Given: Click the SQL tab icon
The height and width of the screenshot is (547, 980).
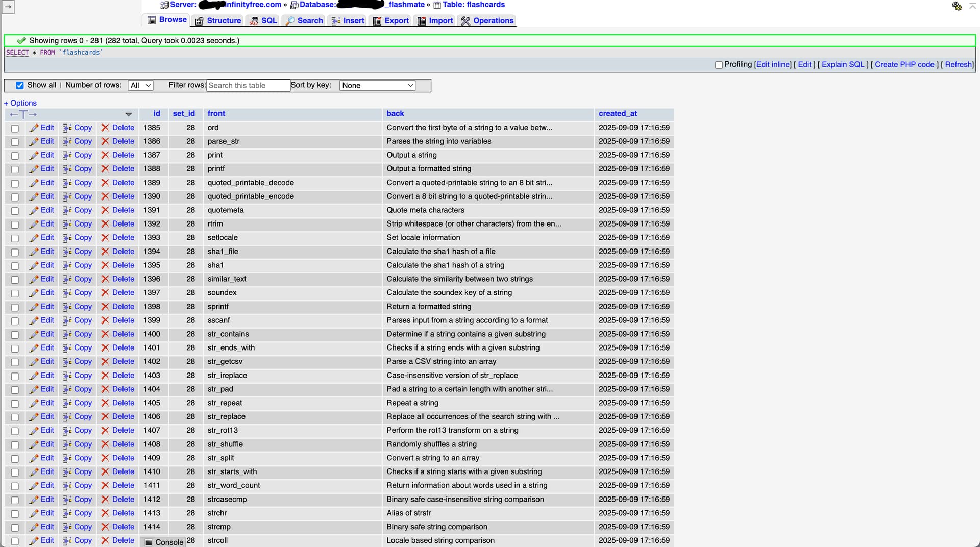Looking at the screenshot, I should pos(254,21).
